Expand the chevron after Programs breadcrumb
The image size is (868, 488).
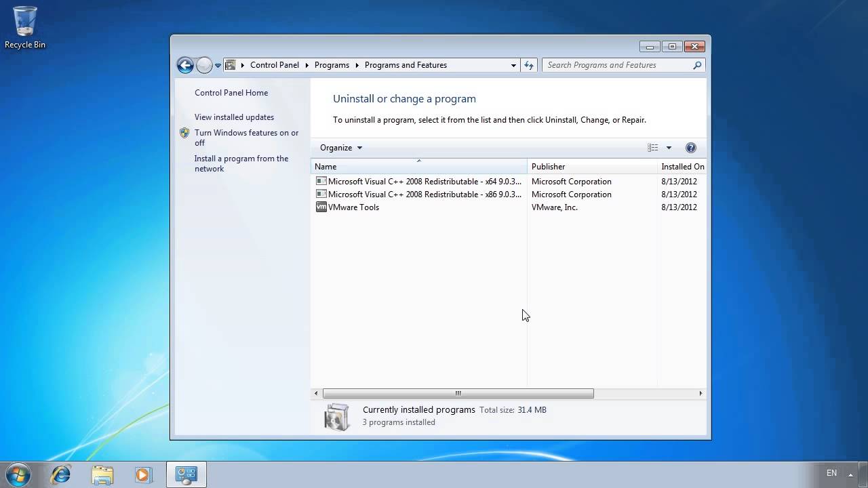[x=357, y=65]
